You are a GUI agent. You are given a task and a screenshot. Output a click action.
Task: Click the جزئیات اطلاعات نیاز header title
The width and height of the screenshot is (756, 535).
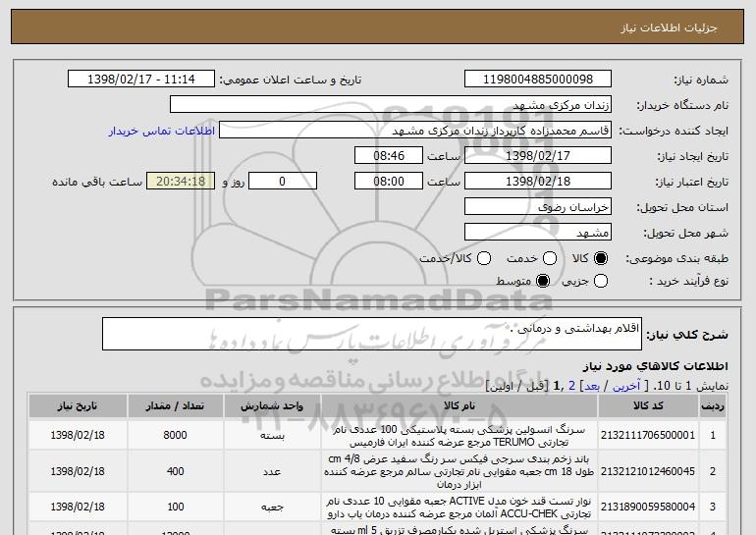tap(669, 27)
